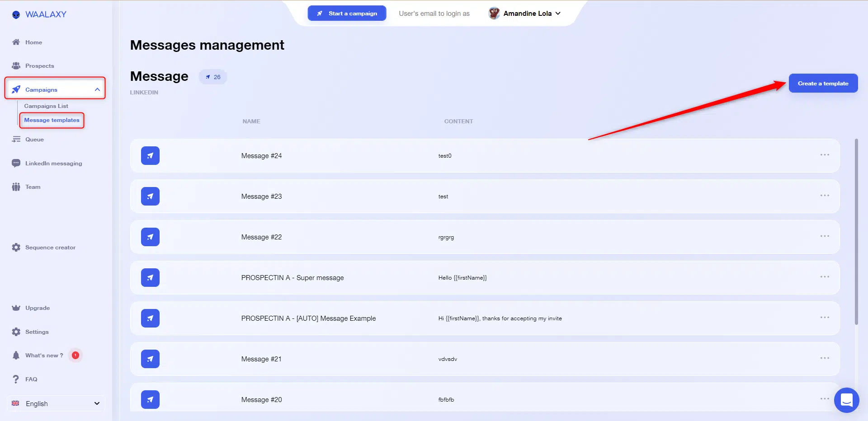The width and height of the screenshot is (868, 421).
Task: Open Prospects in the sidebar
Action: tap(39, 65)
